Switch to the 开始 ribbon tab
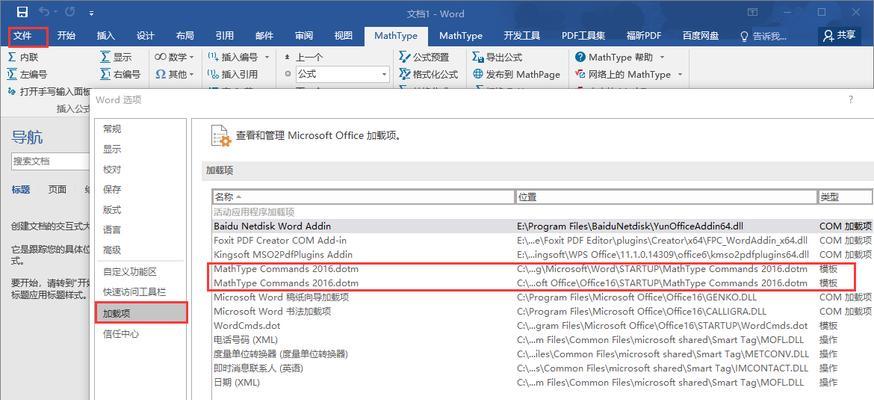This screenshot has height=400, width=874. (66, 36)
